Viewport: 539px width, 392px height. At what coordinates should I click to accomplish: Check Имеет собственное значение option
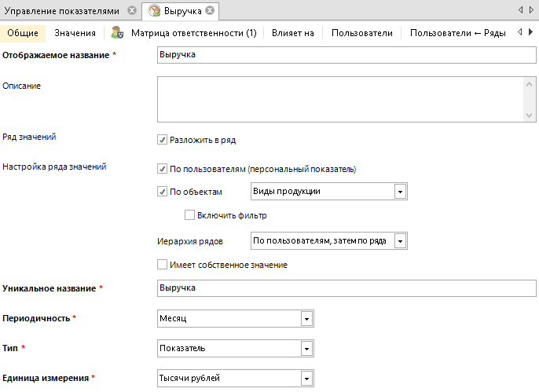(163, 265)
